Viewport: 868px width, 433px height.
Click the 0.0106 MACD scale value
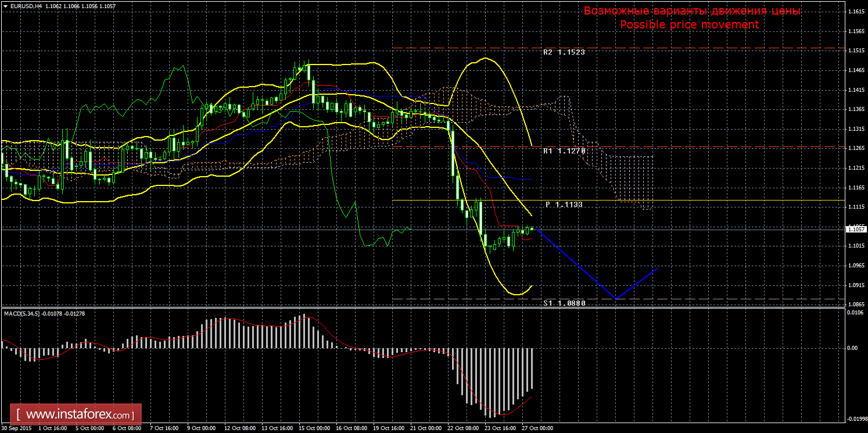tap(855, 314)
